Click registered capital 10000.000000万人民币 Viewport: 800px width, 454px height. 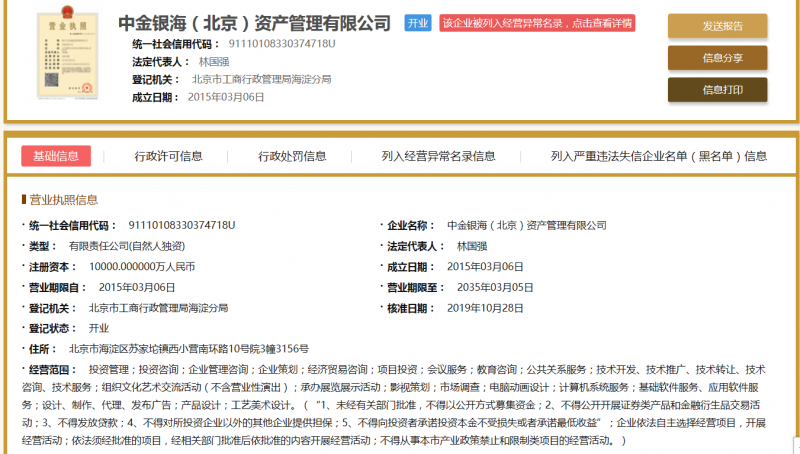coord(142,267)
